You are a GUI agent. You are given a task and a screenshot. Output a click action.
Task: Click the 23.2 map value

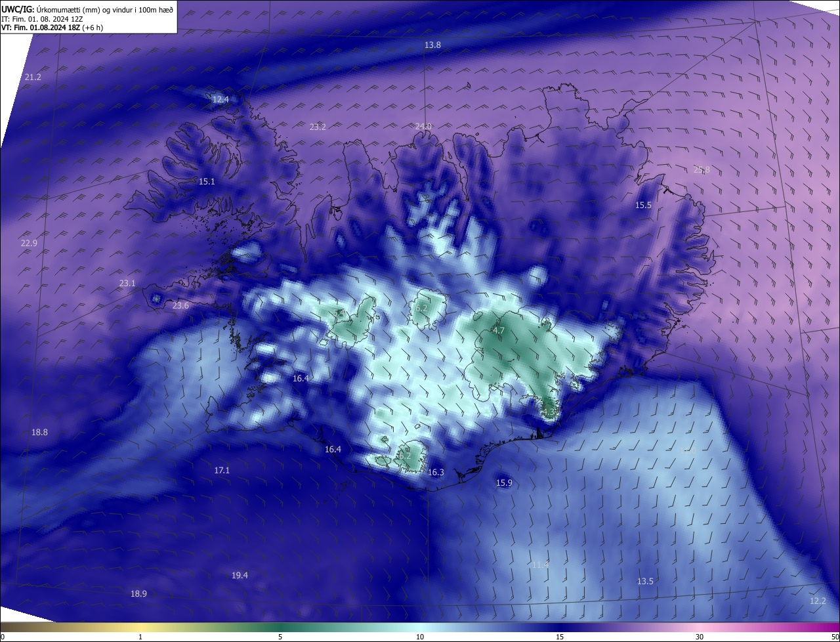pos(318,127)
